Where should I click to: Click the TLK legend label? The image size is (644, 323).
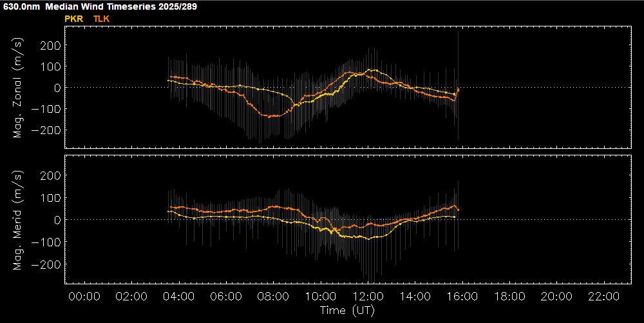102,19
